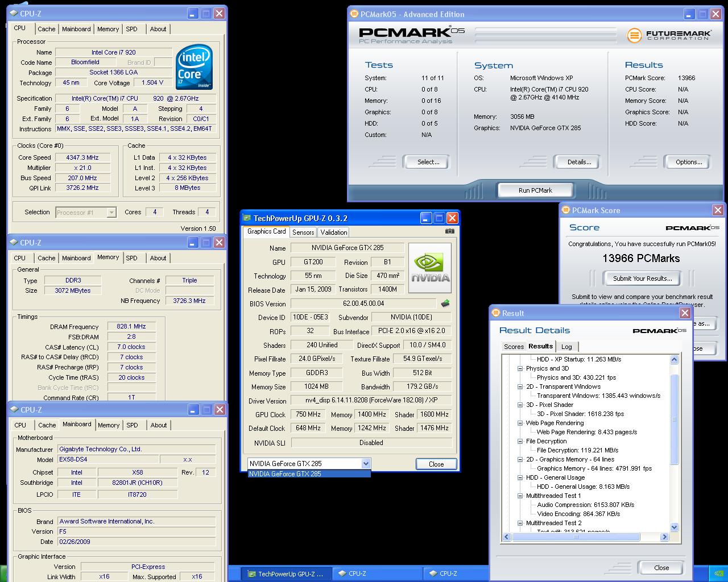
Task: Click the DRAM Frequency value 828.1 MHz
Action: [x=131, y=327]
